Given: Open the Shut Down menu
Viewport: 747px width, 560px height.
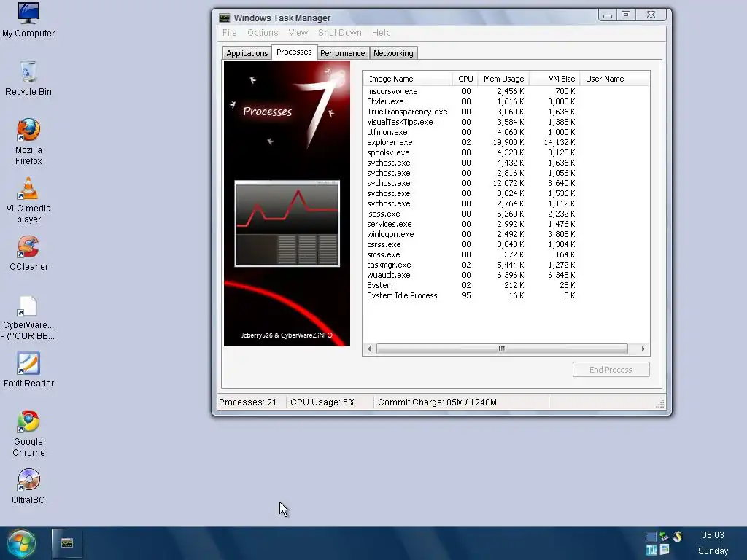Looking at the screenshot, I should [340, 33].
